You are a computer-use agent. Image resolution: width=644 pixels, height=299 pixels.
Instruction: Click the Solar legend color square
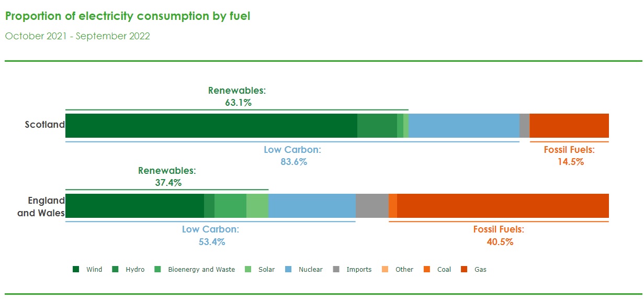click(248, 270)
